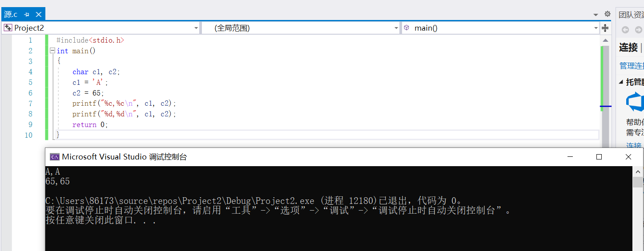Click the #include<stdio.h> line
Image resolution: width=644 pixels, height=251 pixels.
[90, 40]
